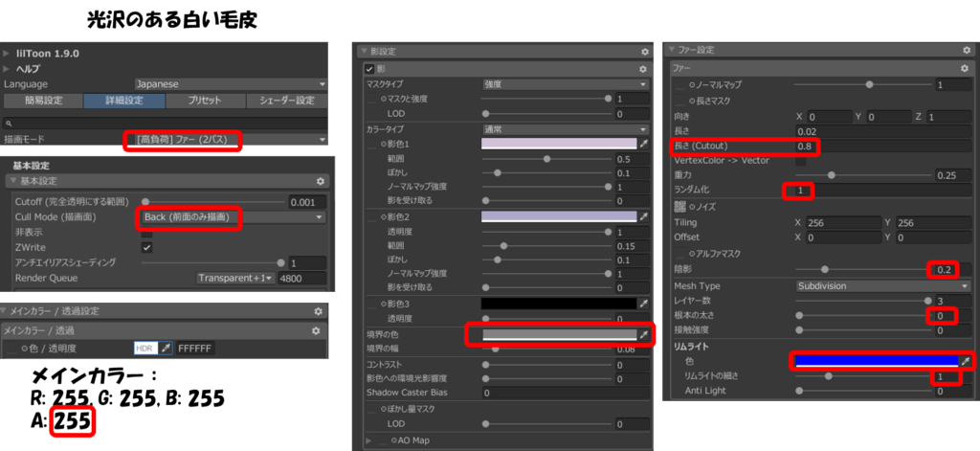The height and width of the screenshot is (451, 980).
Task: Pick color with the 境界の色 eyedropper
Action: point(644,334)
